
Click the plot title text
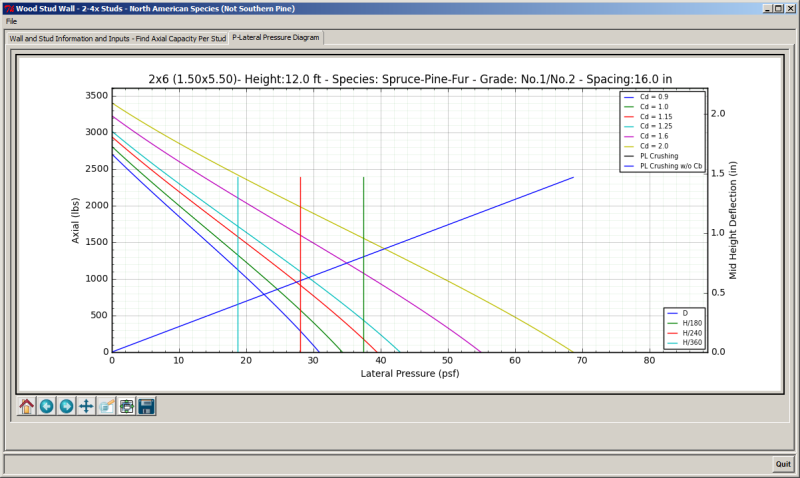point(410,79)
